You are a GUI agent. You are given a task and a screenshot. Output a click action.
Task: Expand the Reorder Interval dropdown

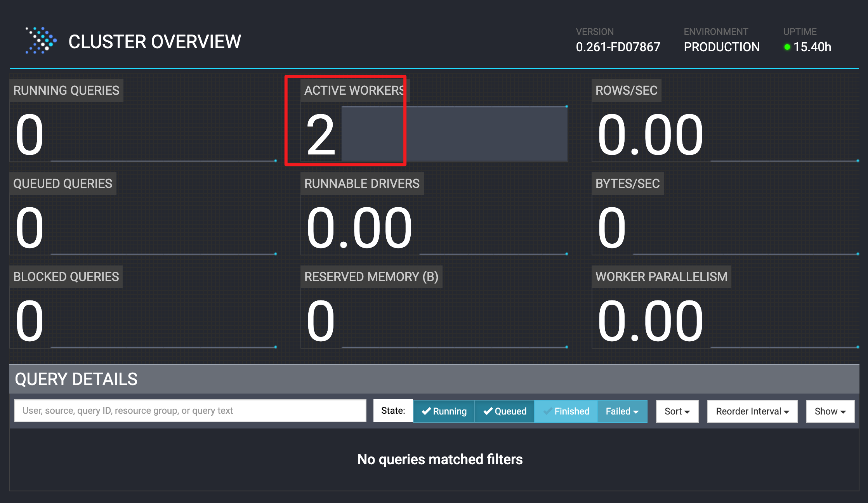pyautogui.click(x=752, y=411)
